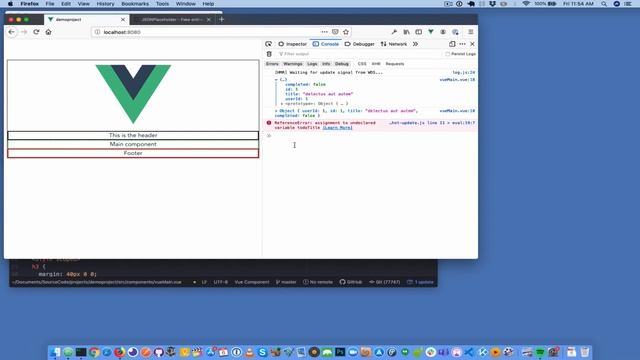Toggle the sidebar view icon
This screenshot has height=360, width=640.
click(418, 32)
